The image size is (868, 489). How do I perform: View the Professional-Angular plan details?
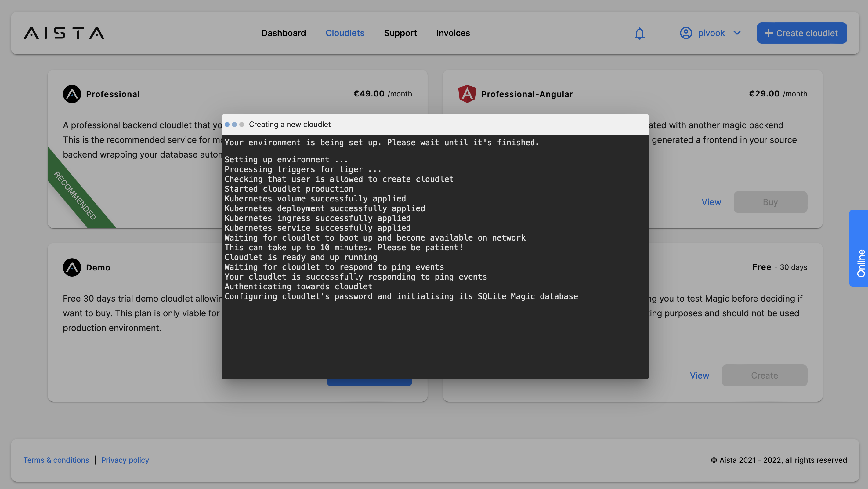click(x=711, y=202)
